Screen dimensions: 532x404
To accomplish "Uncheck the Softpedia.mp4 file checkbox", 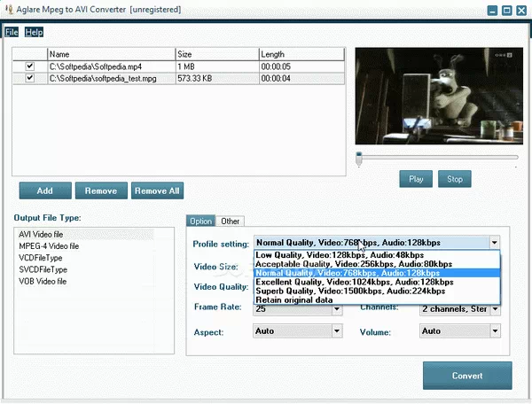I will [30, 66].
